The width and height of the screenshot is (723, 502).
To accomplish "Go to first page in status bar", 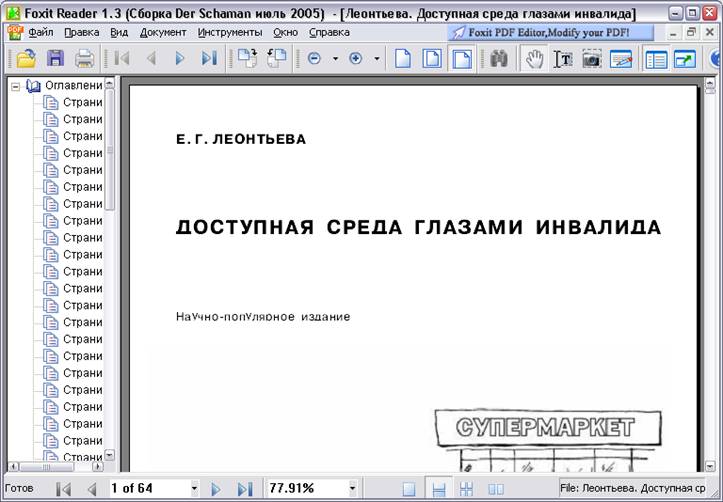I will 64,489.
